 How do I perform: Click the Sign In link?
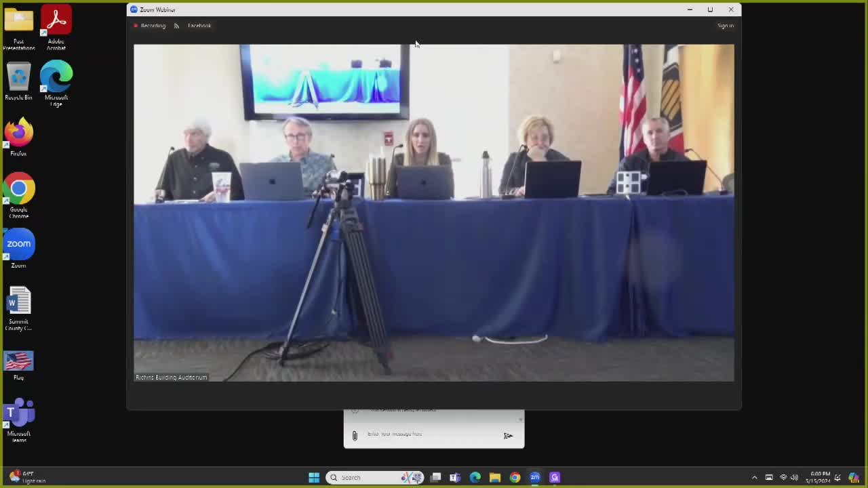tap(725, 25)
